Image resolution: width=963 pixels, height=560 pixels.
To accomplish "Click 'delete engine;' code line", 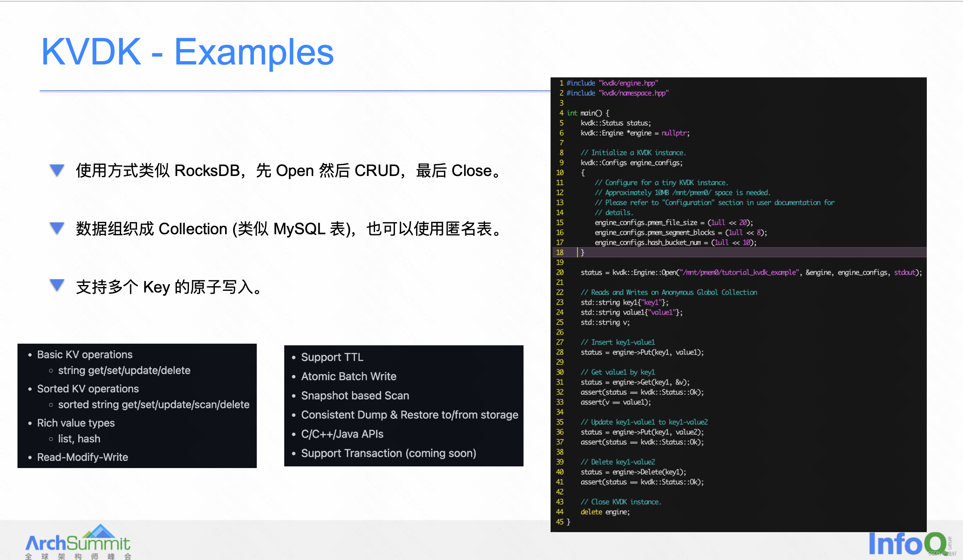I will click(605, 512).
